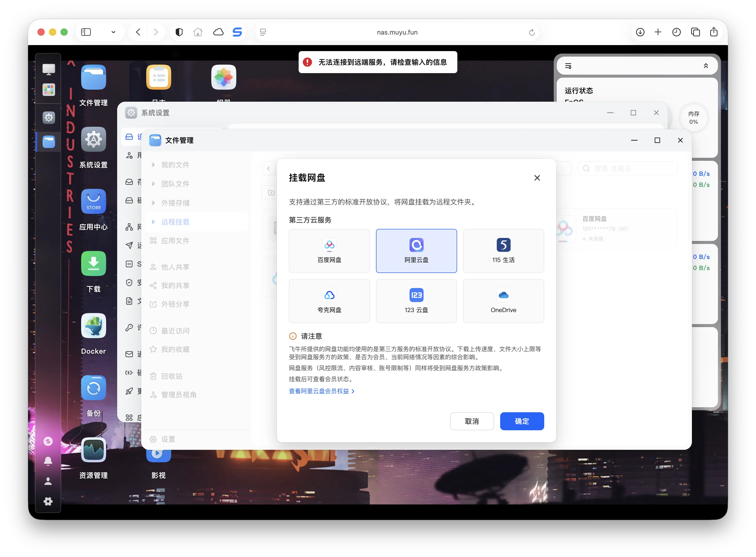Open the 下载 download manager
The image size is (756, 557).
pos(93,264)
